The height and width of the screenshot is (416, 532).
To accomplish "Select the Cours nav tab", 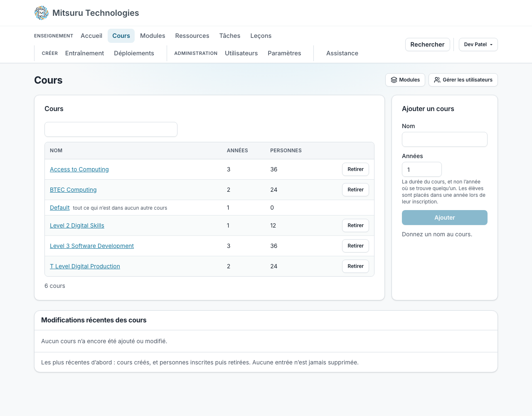I will pos(121,36).
